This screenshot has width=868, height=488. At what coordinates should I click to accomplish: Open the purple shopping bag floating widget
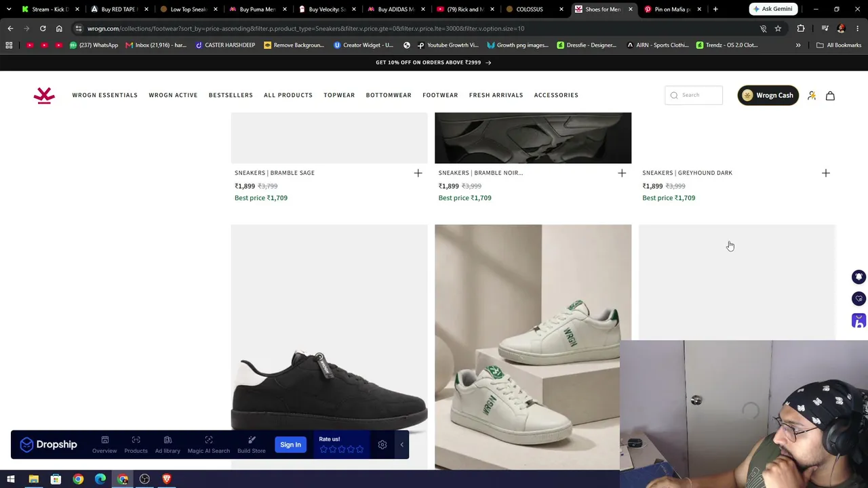(859, 321)
